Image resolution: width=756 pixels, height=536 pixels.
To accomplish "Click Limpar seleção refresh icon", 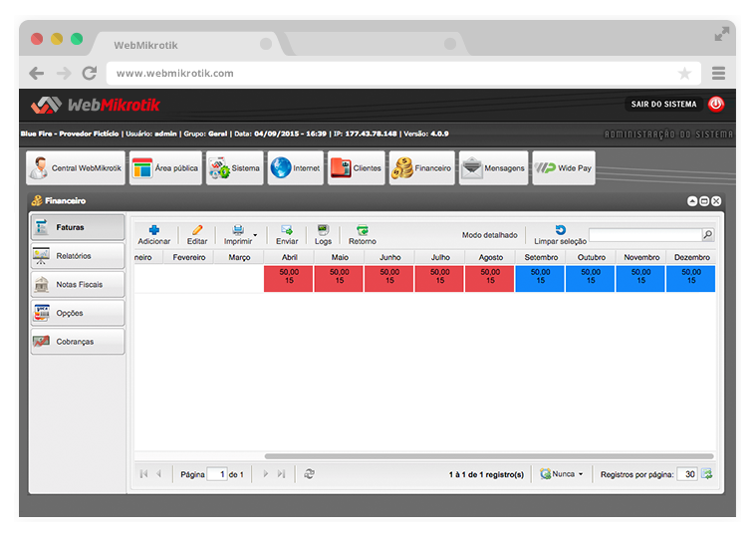I will pyautogui.click(x=560, y=229).
